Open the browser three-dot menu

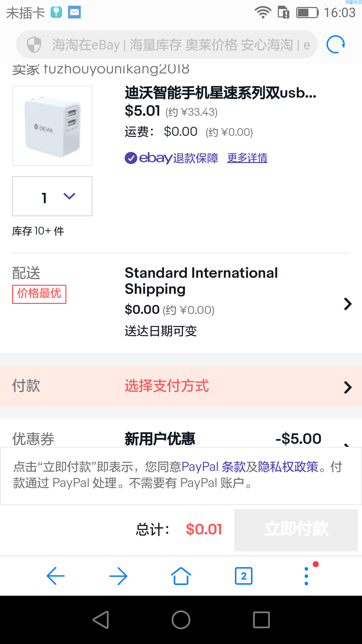pos(306,576)
